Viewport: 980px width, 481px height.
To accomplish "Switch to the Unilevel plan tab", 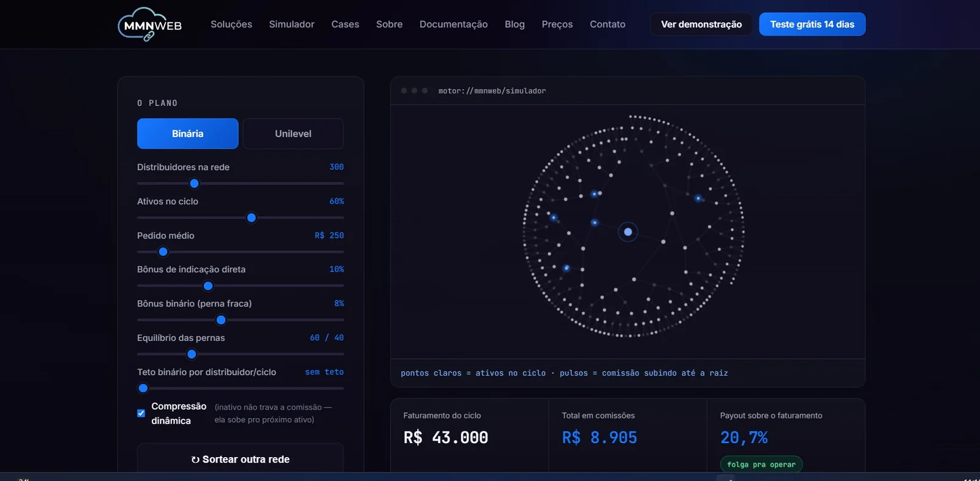I will pyautogui.click(x=293, y=133).
